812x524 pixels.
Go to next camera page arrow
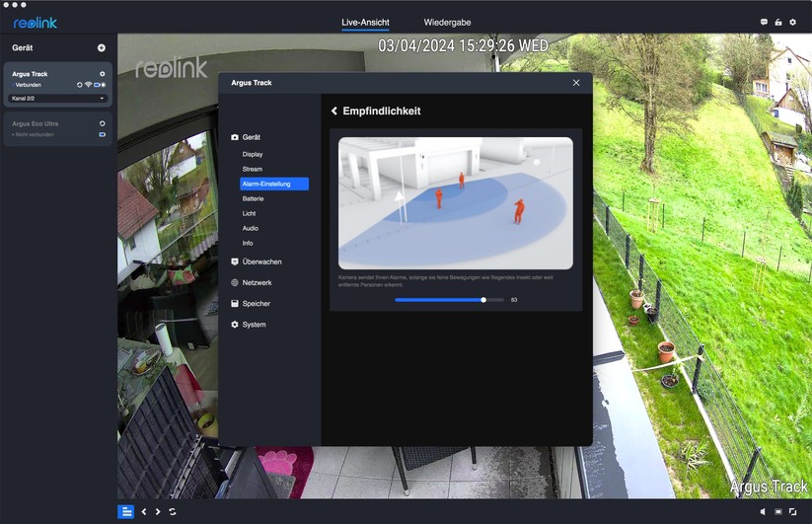pyautogui.click(x=158, y=511)
